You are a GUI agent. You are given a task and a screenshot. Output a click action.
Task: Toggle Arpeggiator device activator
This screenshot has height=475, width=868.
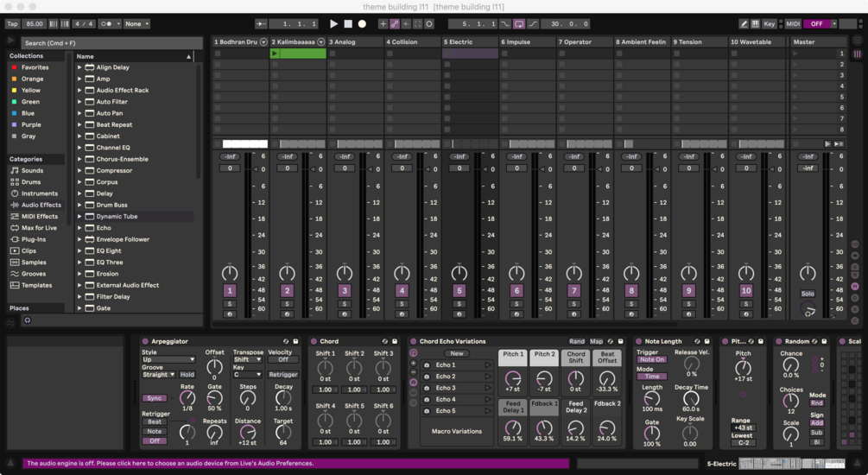(x=146, y=342)
